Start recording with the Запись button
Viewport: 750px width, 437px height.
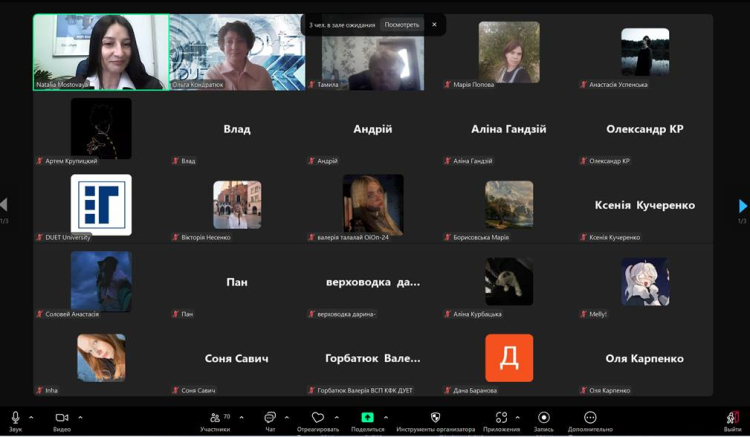click(x=544, y=417)
